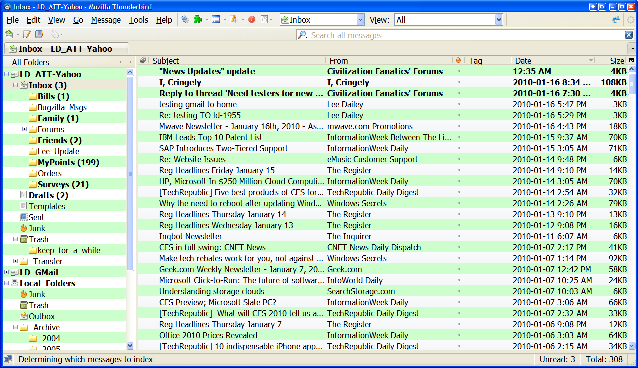The image size is (638, 368).
Task: Click the Trash folder icon under LD_ATT-Yahoo
Action: pos(24,239)
